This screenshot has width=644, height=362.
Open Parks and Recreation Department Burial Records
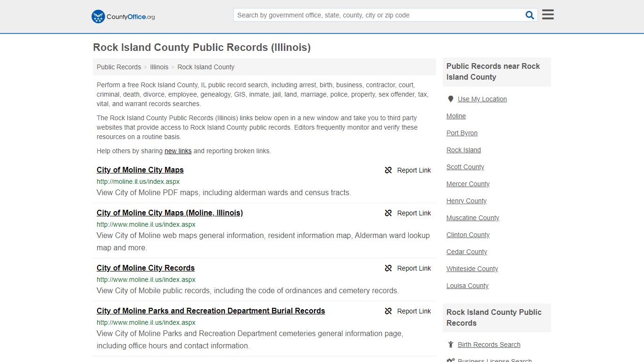click(211, 311)
